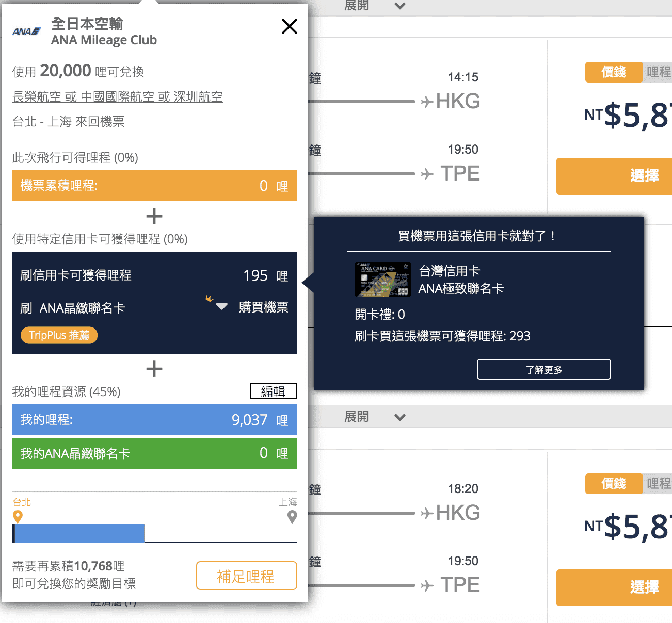Click 刷信用卡可獲得哩程 195 row
This screenshot has height=623, width=672.
[x=155, y=275]
